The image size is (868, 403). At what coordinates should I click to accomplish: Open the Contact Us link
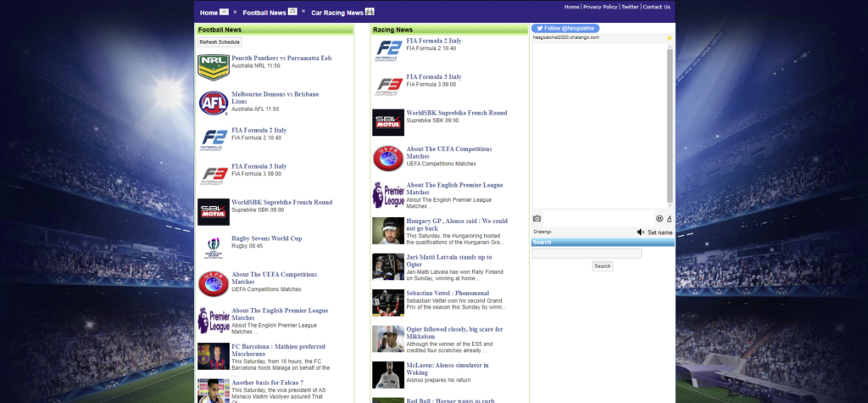(656, 7)
